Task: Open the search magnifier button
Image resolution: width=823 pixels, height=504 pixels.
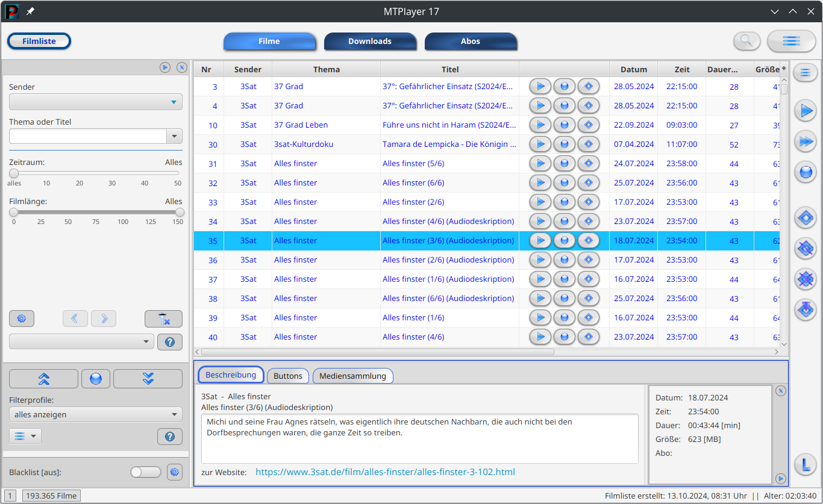Action: [x=747, y=41]
